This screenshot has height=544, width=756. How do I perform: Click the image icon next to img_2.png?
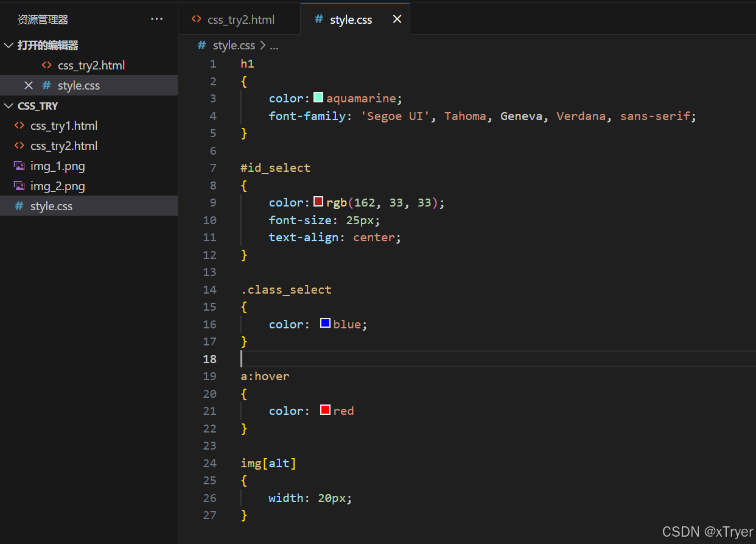point(19,186)
